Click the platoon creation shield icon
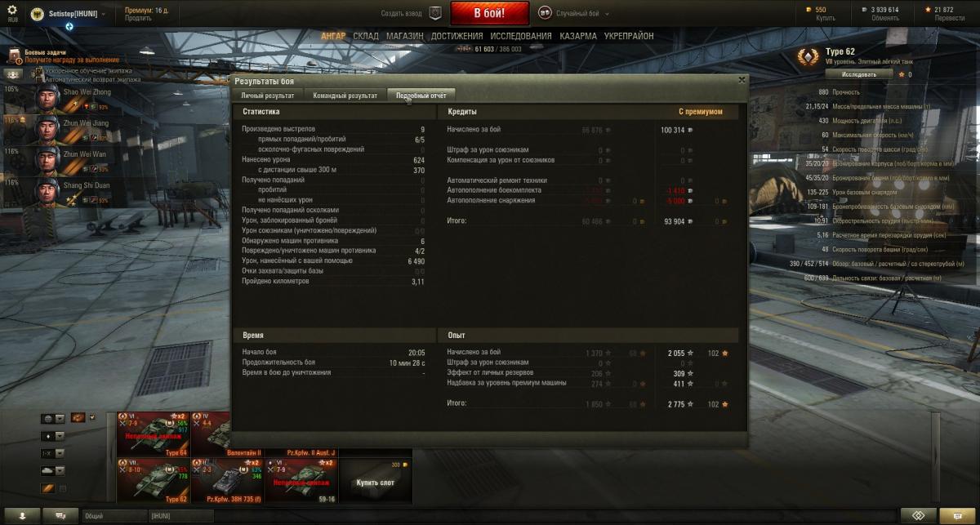The height and width of the screenshot is (525, 980). click(x=435, y=13)
